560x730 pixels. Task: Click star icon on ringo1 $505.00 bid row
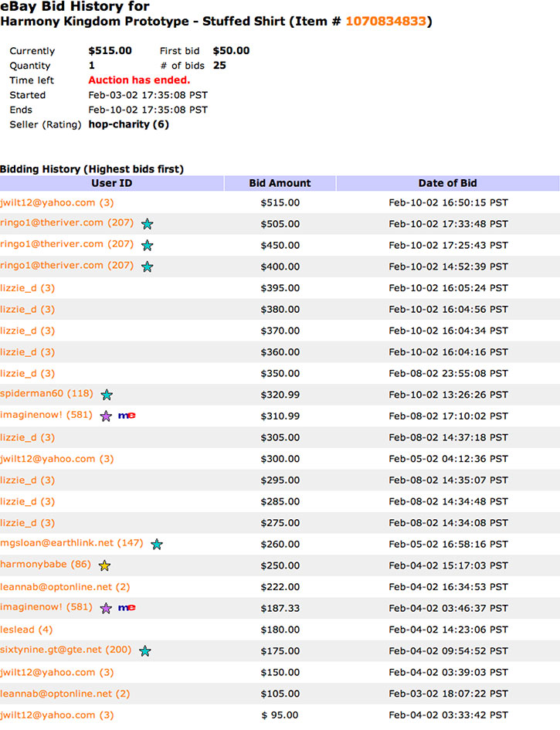coord(147,224)
